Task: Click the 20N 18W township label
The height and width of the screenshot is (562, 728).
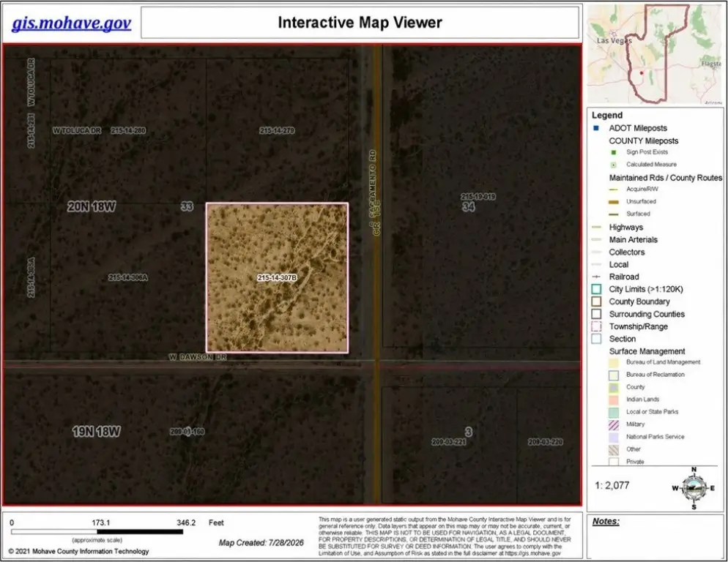Action: (92, 206)
